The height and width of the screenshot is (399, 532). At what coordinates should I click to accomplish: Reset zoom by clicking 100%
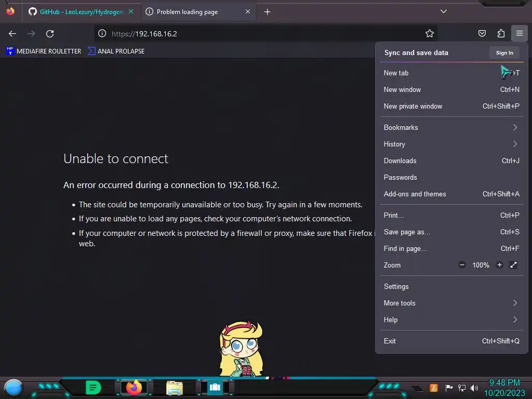[481, 265]
